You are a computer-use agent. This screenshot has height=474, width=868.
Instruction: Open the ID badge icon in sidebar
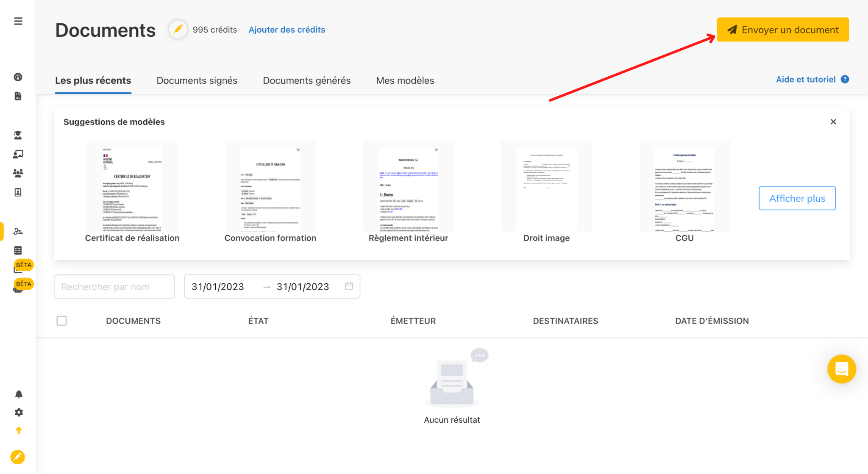click(x=18, y=192)
